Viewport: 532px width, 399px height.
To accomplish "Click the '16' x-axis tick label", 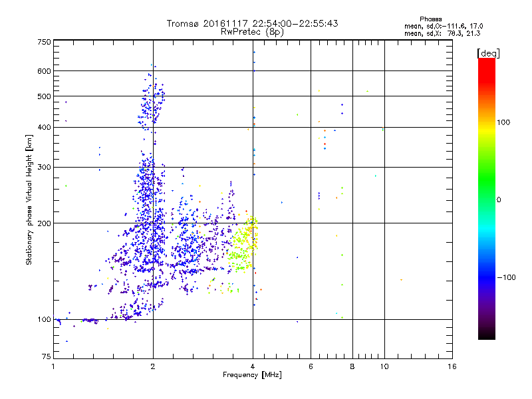I will coord(452,366).
